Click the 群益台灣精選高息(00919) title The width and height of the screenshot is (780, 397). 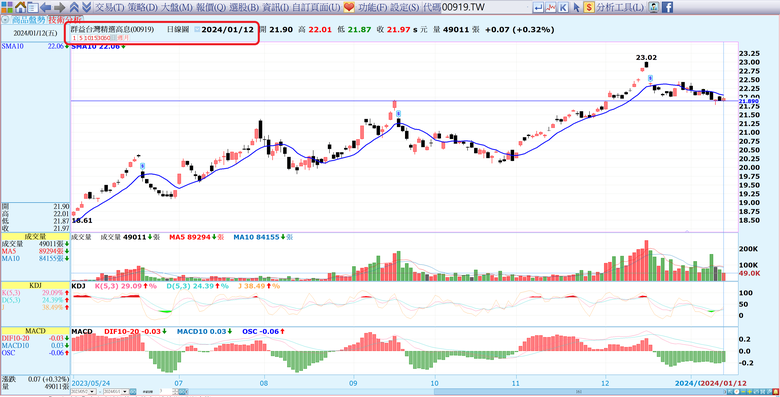click(112, 29)
